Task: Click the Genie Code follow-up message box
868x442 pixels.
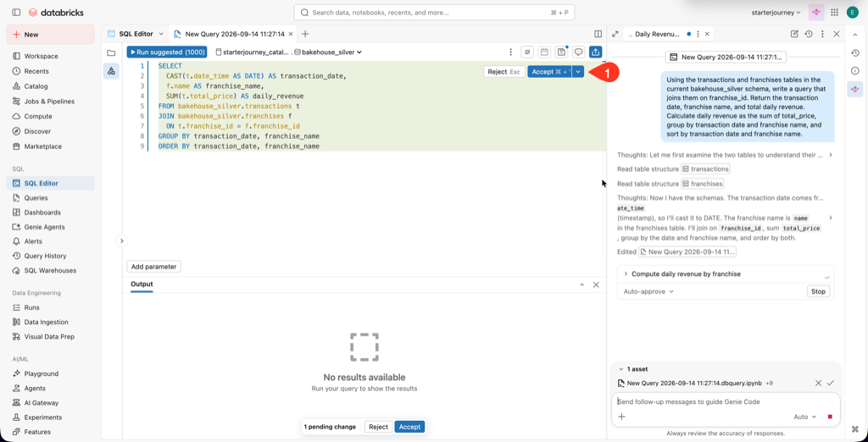Action: click(726, 402)
